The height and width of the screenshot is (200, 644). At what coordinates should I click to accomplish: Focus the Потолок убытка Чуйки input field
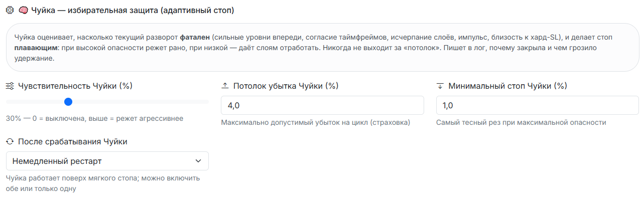click(x=322, y=105)
